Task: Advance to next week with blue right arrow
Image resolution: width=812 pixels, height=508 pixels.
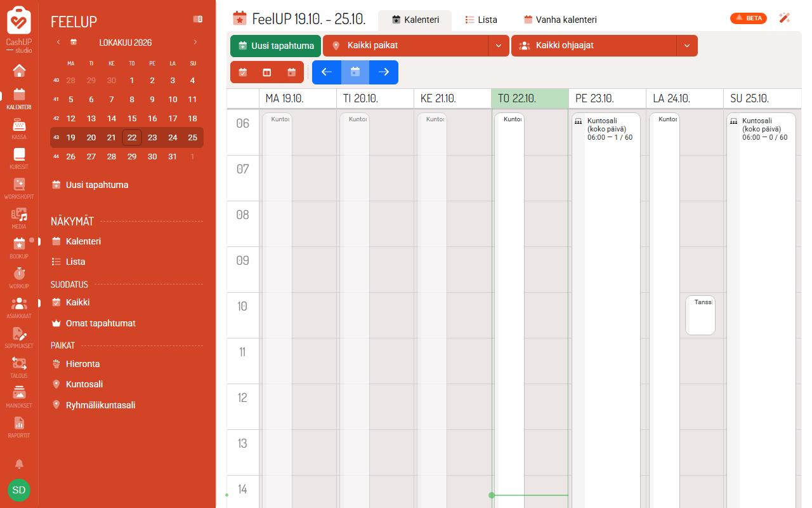Action: pos(384,72)
